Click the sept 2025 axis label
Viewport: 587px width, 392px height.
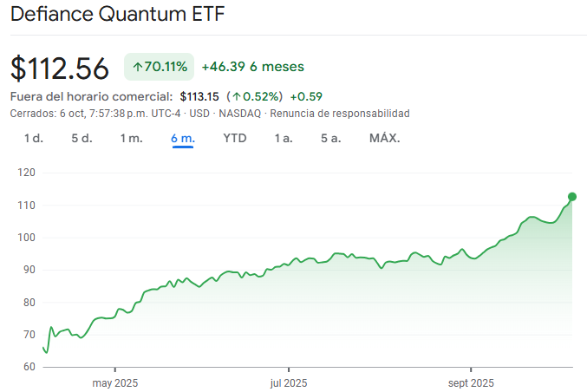pos(471,382)
